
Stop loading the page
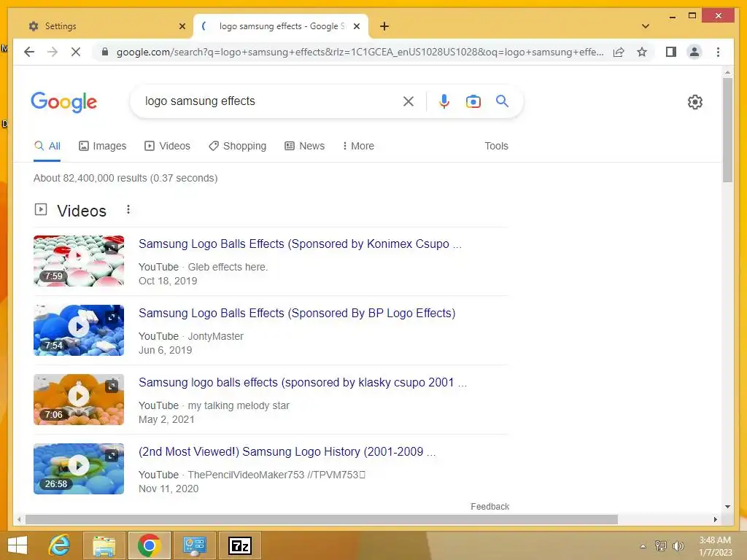pyautogui.click(x=76, y=52)
